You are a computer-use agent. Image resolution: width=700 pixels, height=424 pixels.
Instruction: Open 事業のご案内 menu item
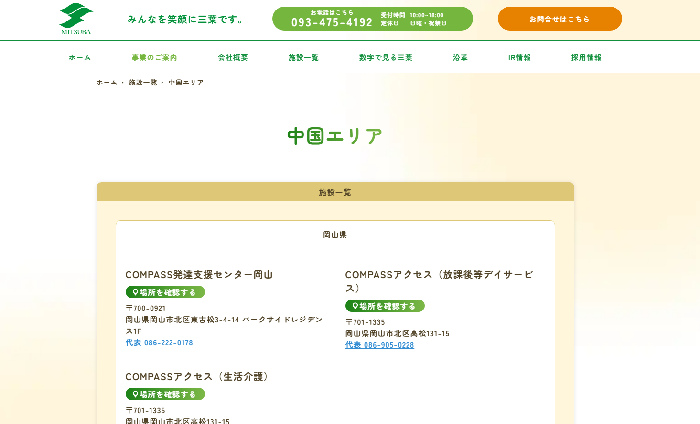pos(154,58)
